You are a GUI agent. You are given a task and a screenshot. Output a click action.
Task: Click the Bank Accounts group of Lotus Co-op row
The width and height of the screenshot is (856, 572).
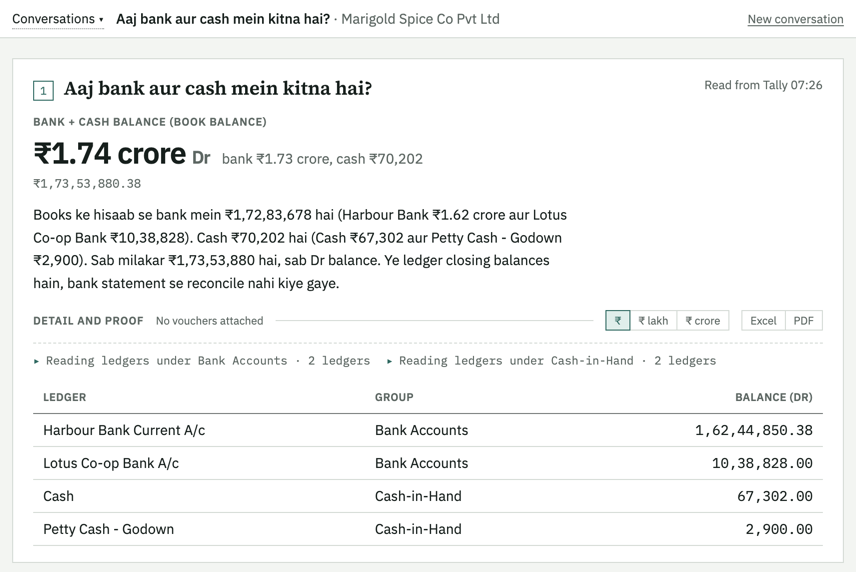coord(421,463)
